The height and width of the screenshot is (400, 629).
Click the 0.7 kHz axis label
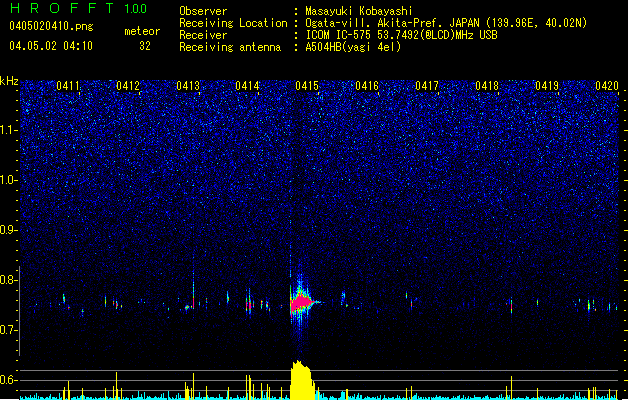8,330
